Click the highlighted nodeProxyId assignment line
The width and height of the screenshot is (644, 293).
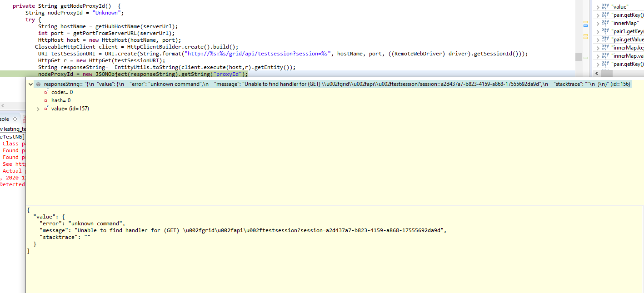click(x=136, y=74)
